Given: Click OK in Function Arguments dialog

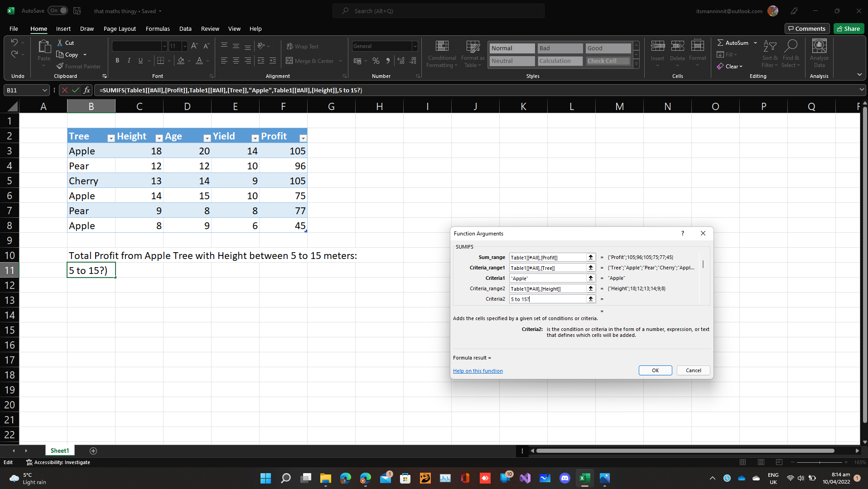Looking at the screenshot, I should (x=655, y=370).
